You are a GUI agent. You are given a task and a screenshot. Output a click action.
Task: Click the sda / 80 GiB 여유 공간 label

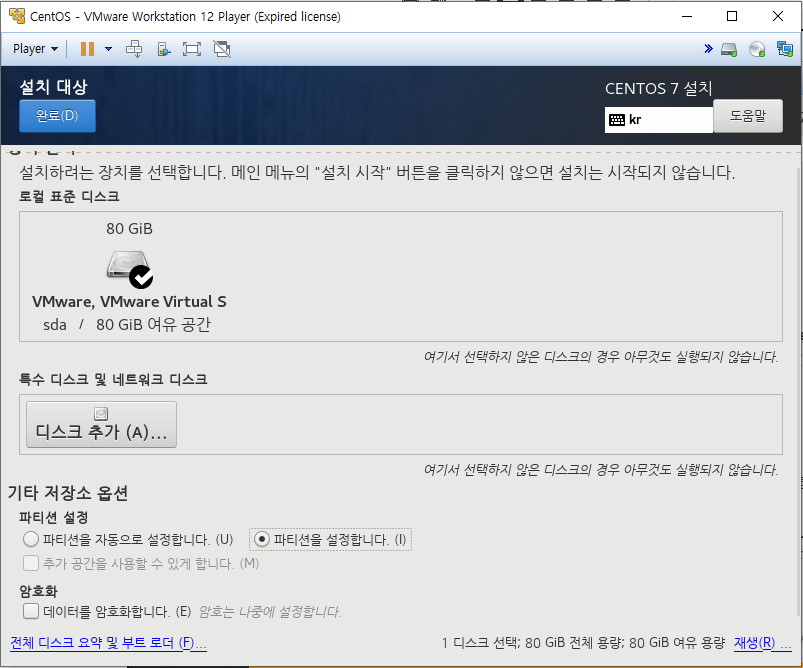coord(127,324)
